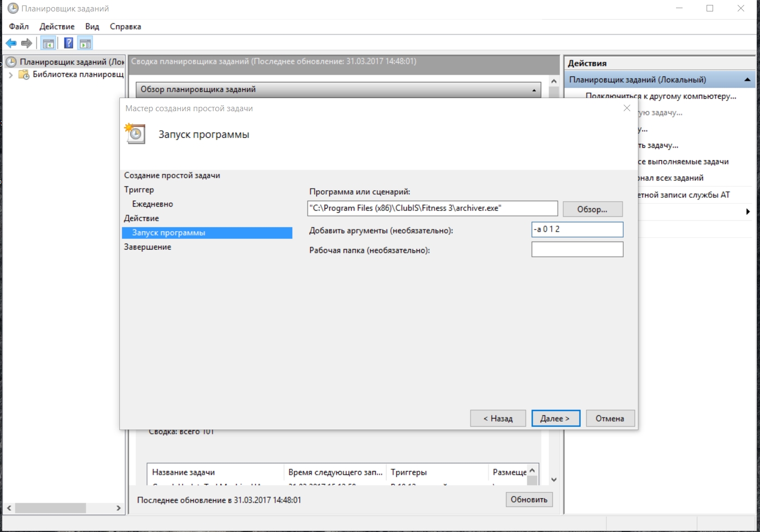Toggle the console tree pane icon

(x=49, y=43)
